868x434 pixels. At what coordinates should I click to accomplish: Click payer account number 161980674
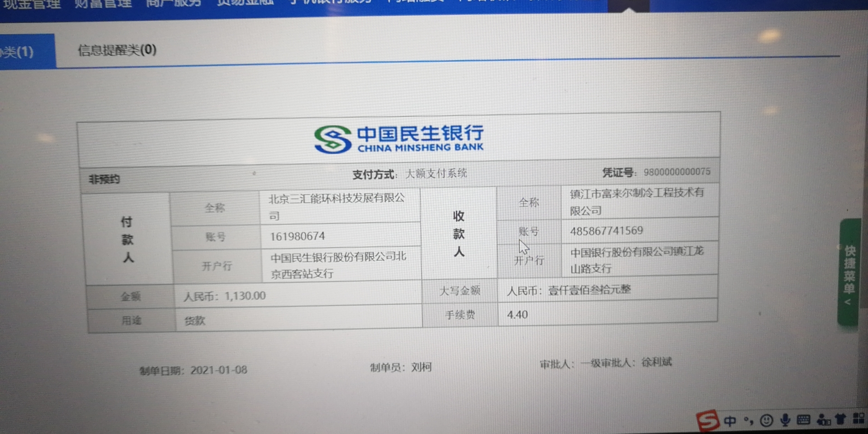pos(297,236)
